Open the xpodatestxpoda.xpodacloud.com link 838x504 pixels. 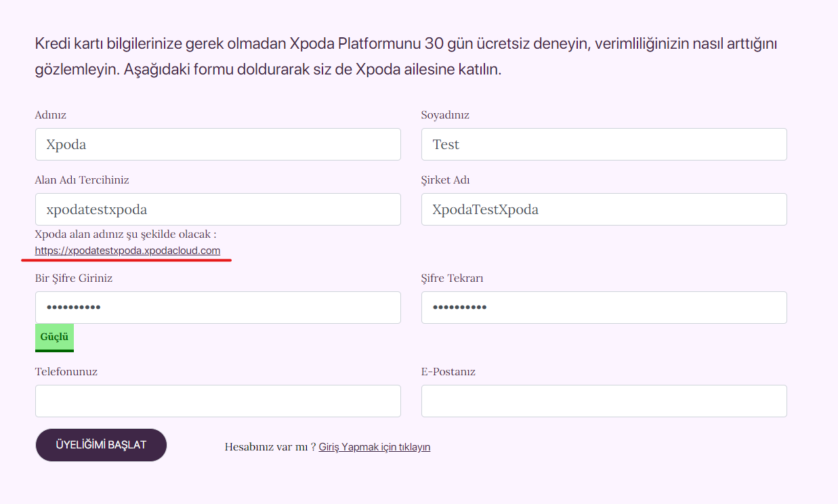(x=127, y=251)
